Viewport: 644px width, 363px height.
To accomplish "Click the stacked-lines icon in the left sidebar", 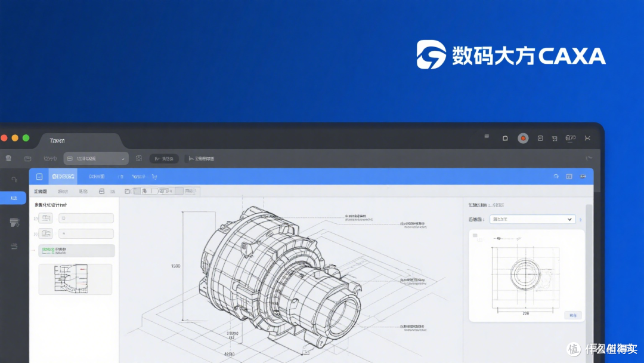I will [14, 246].
